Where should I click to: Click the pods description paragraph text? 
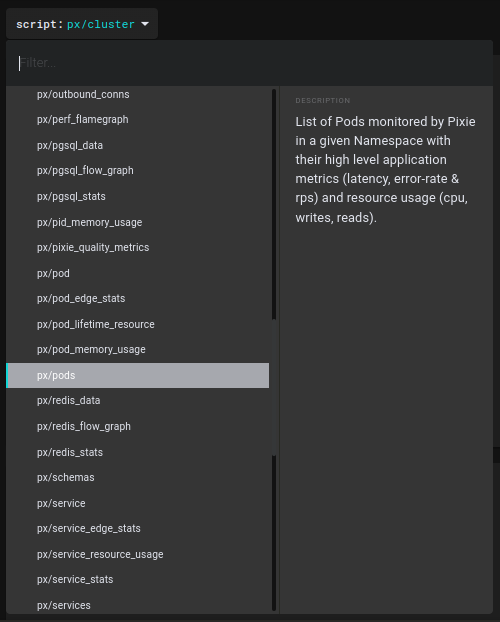click(x=385, y=169)
